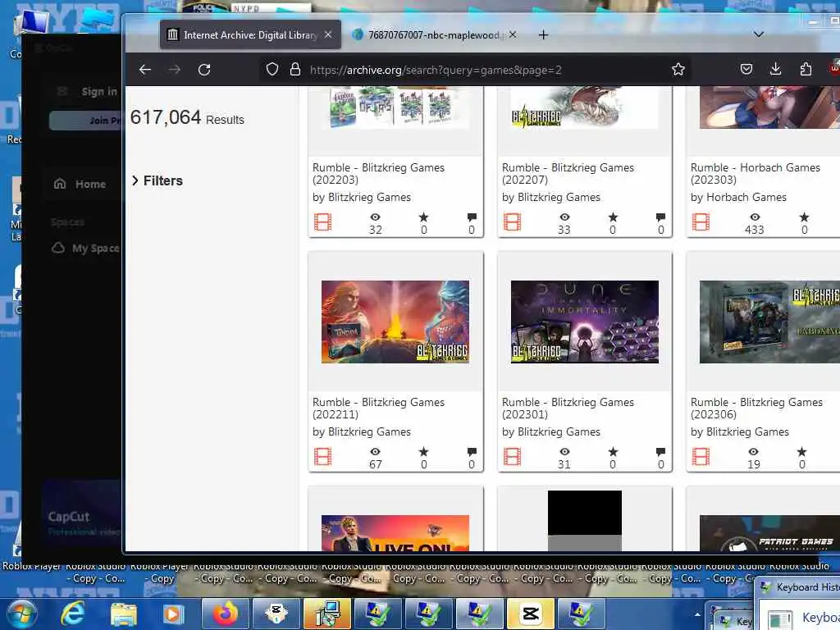This screenshot has width=840, height=630.
Task: Switch to CapCut on the taskbar
Action: pos(531,614)
